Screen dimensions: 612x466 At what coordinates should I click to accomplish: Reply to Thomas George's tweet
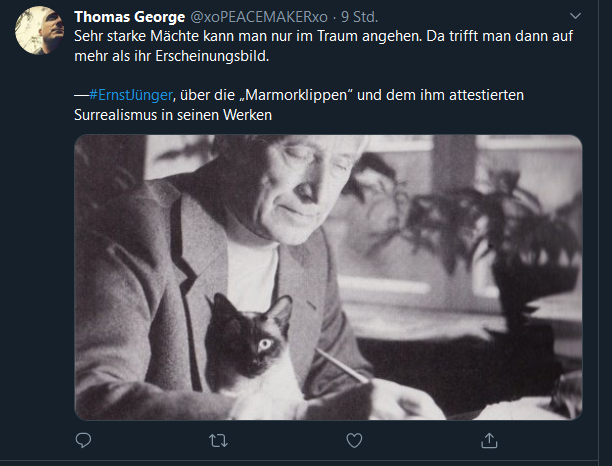[83, 440]
